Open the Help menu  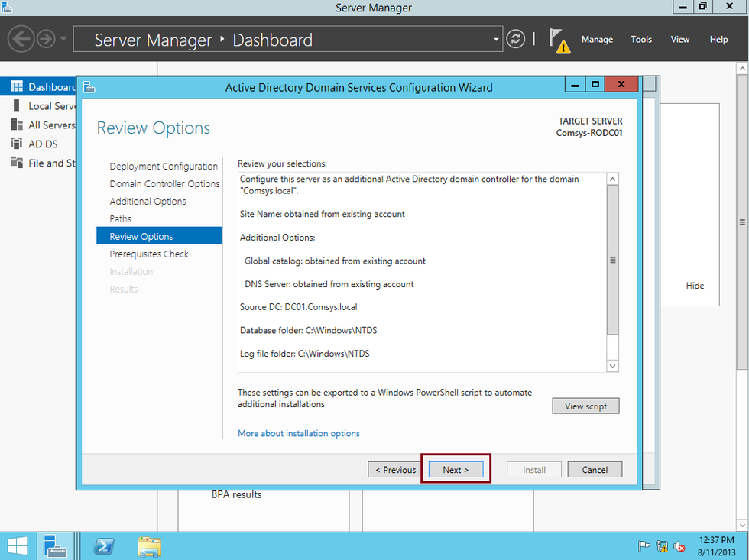point(718,40)
